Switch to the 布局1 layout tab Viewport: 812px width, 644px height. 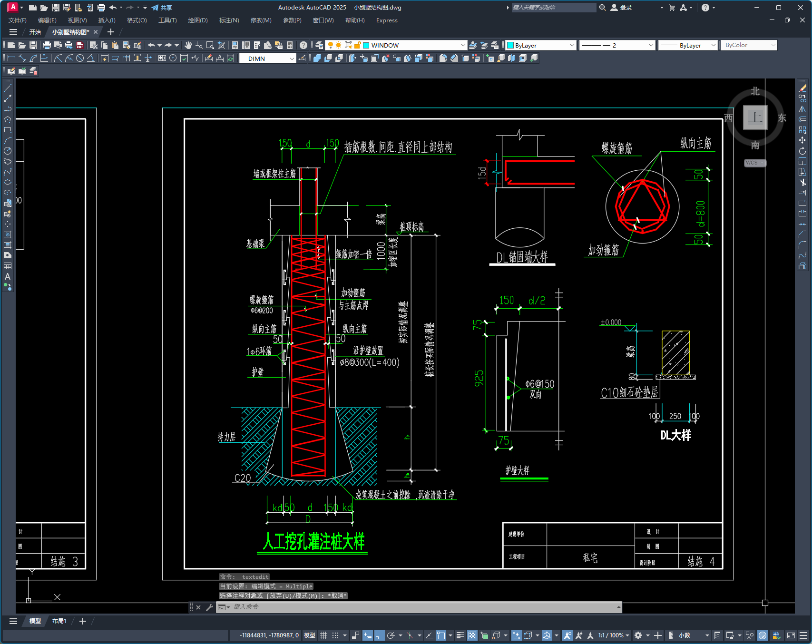click(x=59, y=621)
